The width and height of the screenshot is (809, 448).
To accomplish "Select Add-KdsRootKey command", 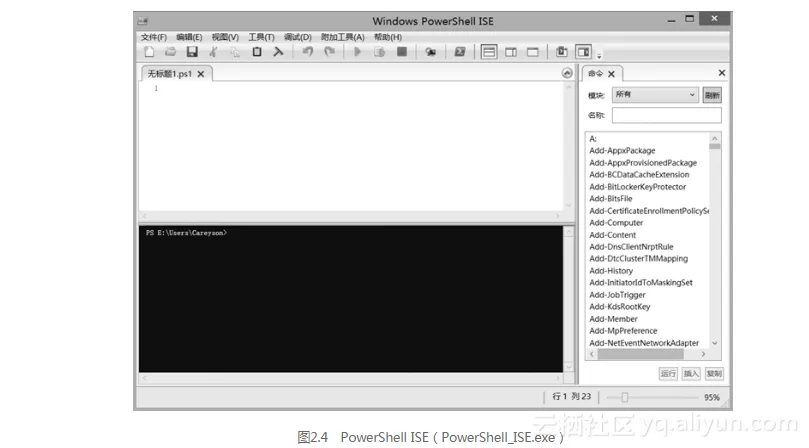I will pyautogui.click(x=620, y=307).
